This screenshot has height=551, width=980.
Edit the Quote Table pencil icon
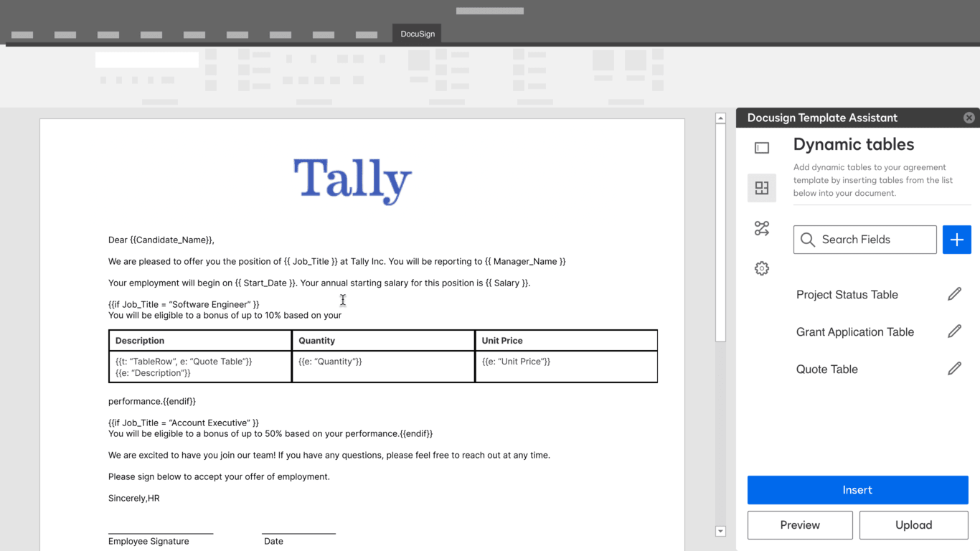pos(954,369)
